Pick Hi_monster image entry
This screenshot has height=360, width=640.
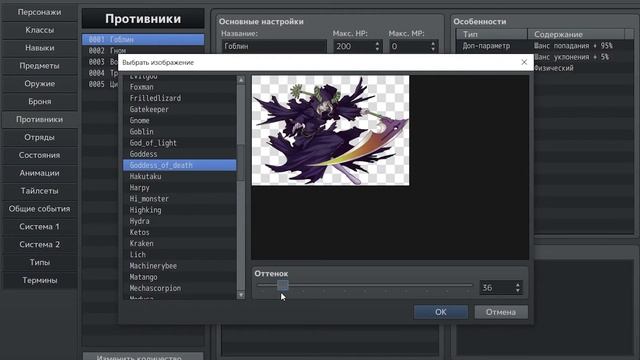pyautogui.click(x=180, y=199)
